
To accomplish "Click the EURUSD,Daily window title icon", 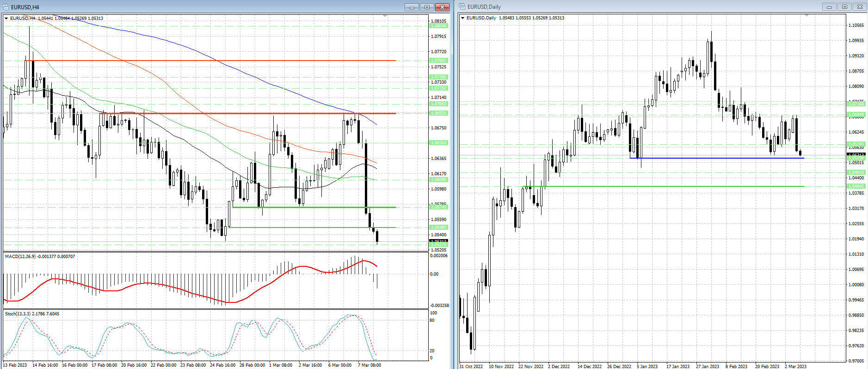I will (x=462, y=6).
